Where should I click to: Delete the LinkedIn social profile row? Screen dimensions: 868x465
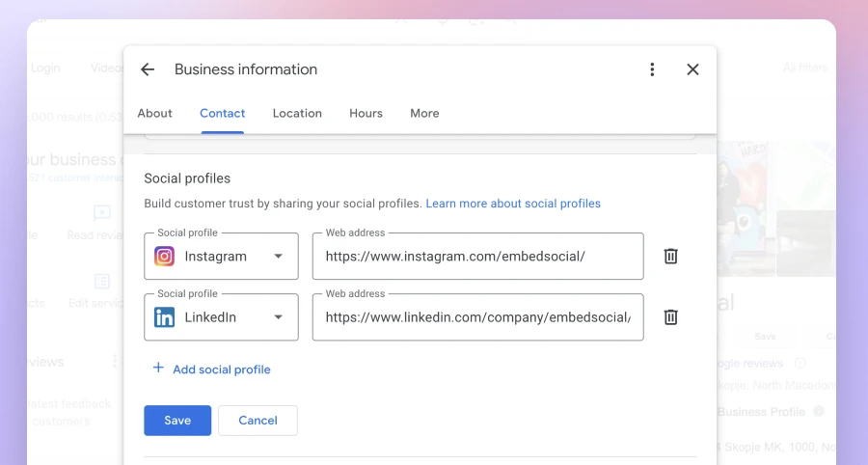[x=670, y=317]
